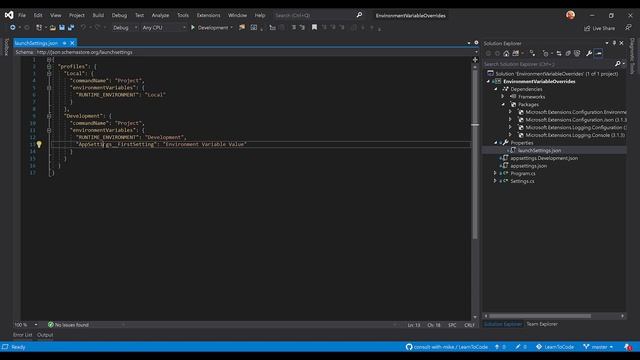Click the Solution Explorer Collapse All icon
The image size is (640, 360).
tap(568, 53)
